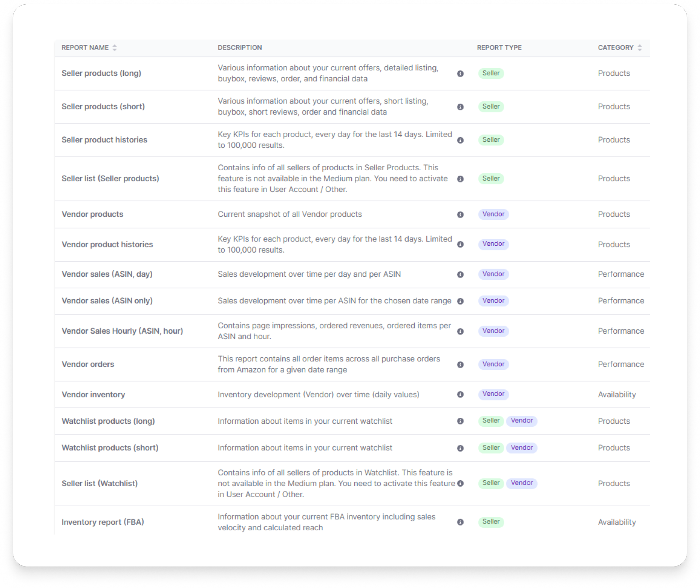Click info icon for Vendor product histories
The height and width of the screenshot is (588, 700).
click(x=460, y=244)
